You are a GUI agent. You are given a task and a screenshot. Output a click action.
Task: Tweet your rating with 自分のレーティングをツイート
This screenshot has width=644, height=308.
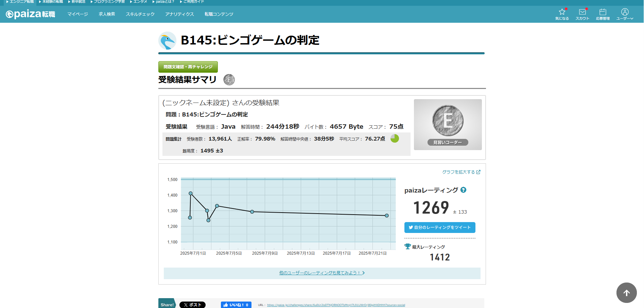[440, 228]
